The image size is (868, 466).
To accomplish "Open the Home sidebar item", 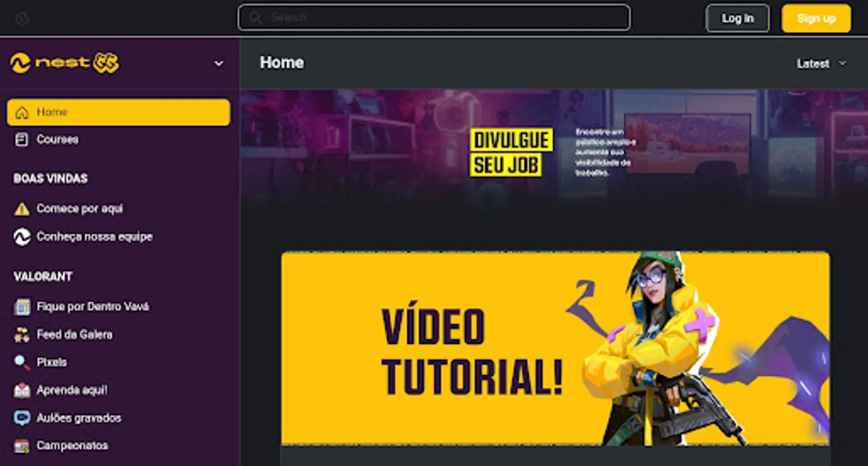I will click(x=119, y=112).
